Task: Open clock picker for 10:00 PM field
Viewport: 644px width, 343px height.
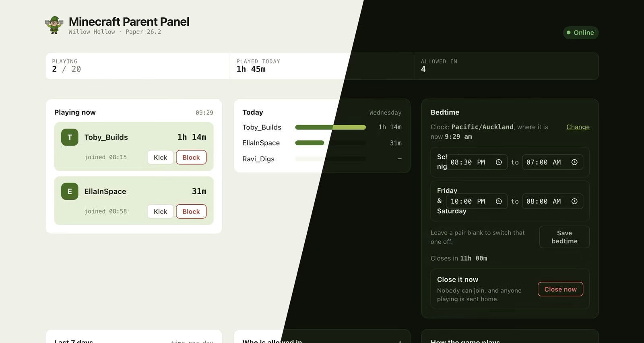Action: (499, 201)
